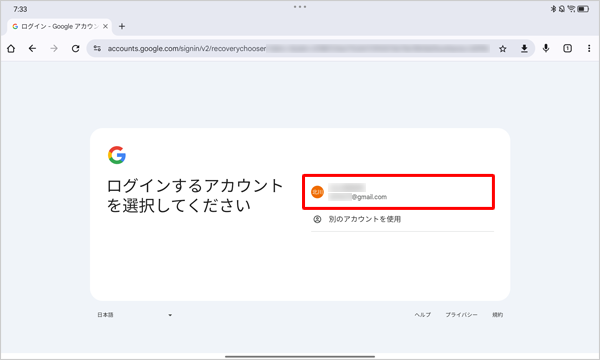Bookmark this page with the star

[x=503, y=49]
